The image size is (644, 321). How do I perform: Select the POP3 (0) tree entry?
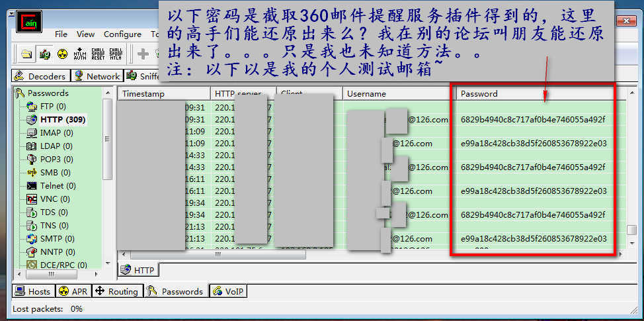click(x=50, y=159)
